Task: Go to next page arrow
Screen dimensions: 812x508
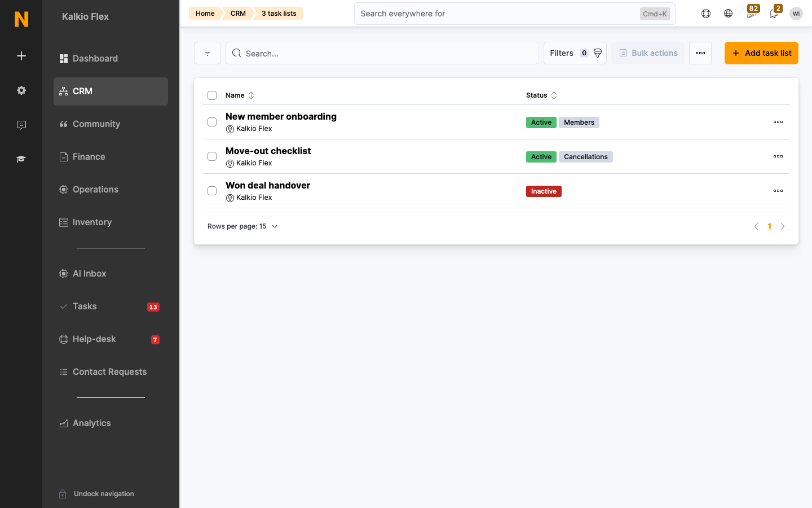Action: tap(783, 226)
